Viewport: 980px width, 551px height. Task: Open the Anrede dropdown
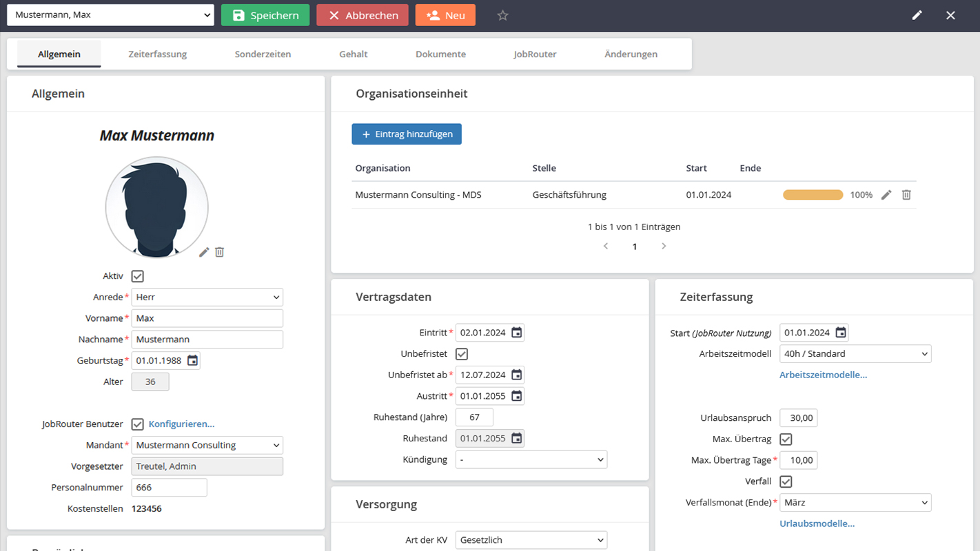coord(207,298)
